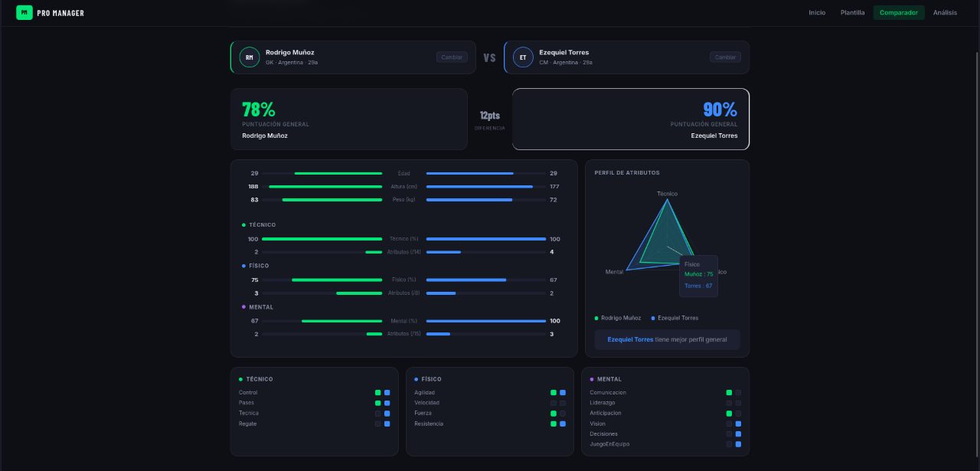This screenshot has height=471, width=980.
Task: Click the blue square in Agilidad row
Action: click(x=563, y=392)
